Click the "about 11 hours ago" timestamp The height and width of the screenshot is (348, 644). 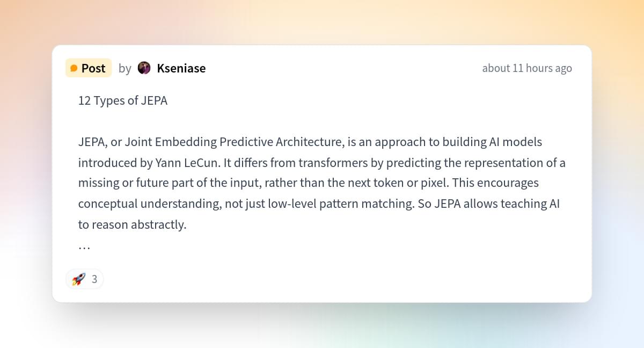click(526, 68)
